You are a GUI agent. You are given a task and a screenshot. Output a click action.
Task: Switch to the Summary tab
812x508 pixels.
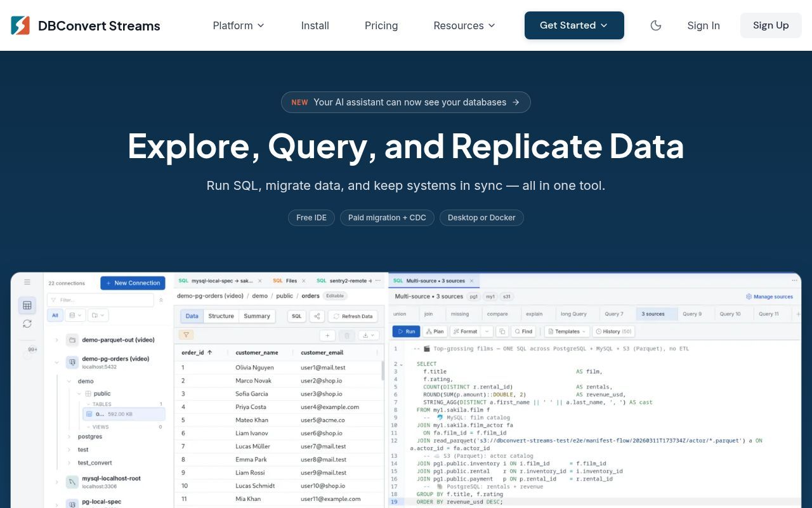coord(257,316)
